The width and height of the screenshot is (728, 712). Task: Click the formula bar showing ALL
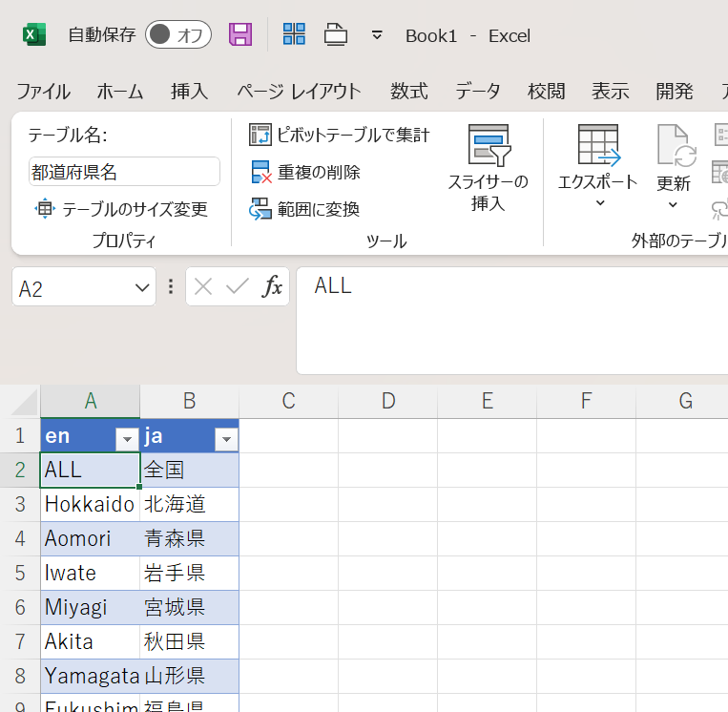512,321
